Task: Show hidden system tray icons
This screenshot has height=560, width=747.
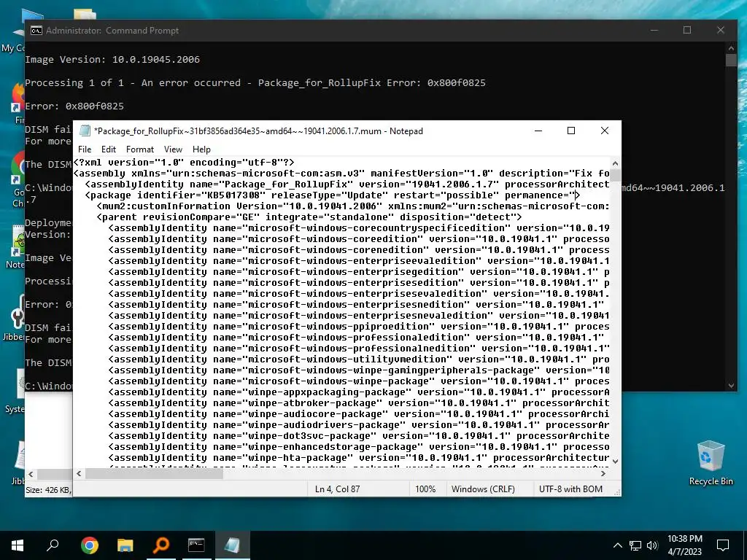Action: point(617,545)
